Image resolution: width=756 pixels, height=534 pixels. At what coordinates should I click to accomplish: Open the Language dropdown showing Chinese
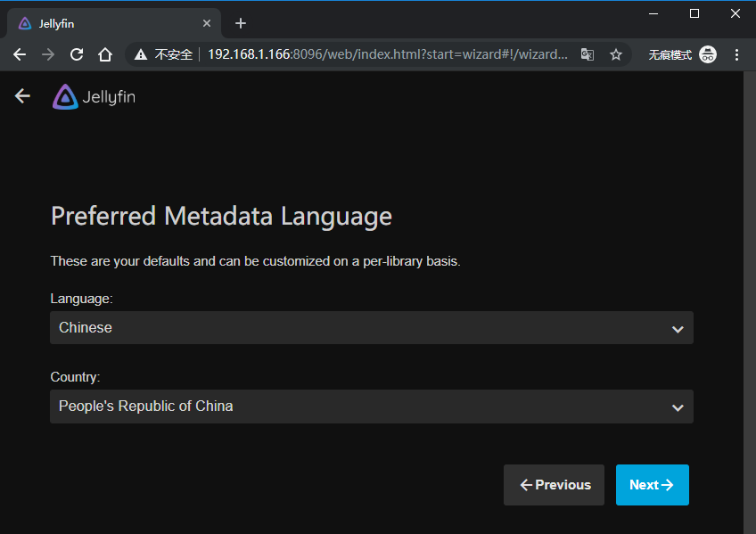[x=357, y=328]
